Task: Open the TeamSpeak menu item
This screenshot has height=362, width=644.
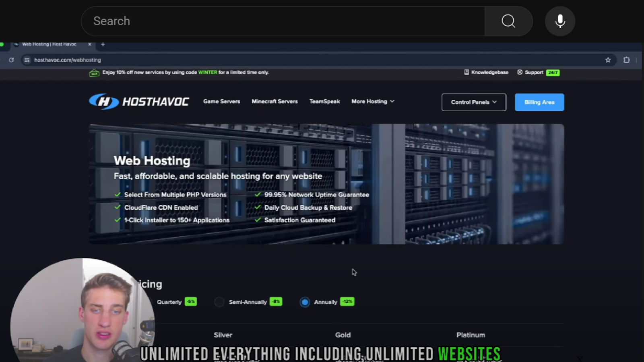Action: [324, 101]
